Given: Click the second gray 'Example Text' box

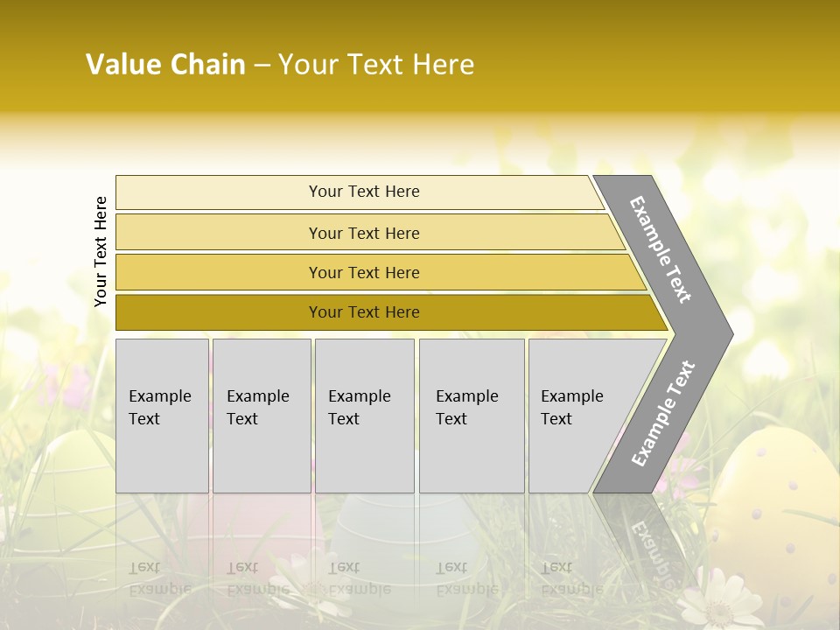Looking at the screenshot, I should (261, 415).
